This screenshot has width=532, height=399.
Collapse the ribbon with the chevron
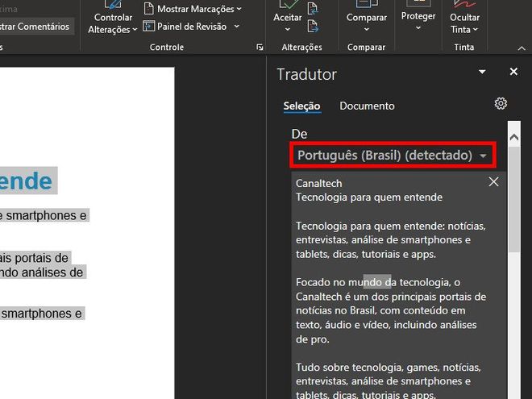[x=522, y=48]
